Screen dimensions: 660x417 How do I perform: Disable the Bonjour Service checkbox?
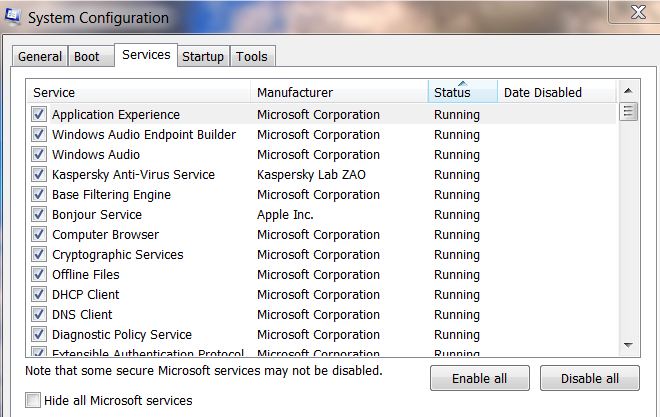39,215
